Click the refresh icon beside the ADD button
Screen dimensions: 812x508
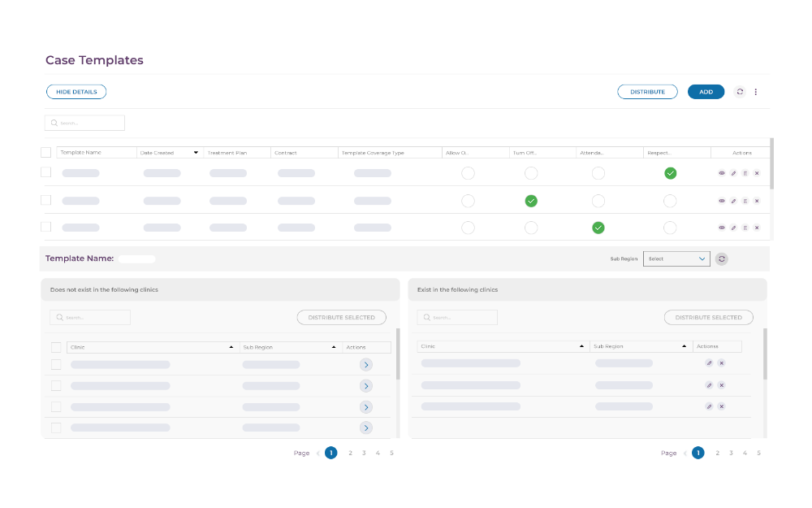click(740, 92)
